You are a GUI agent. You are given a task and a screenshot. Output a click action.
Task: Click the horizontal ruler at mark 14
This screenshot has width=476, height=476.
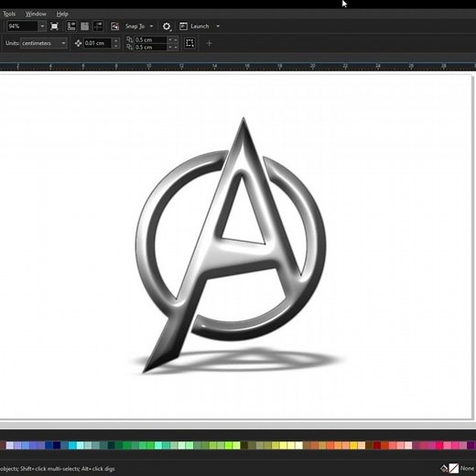point(214,66)
